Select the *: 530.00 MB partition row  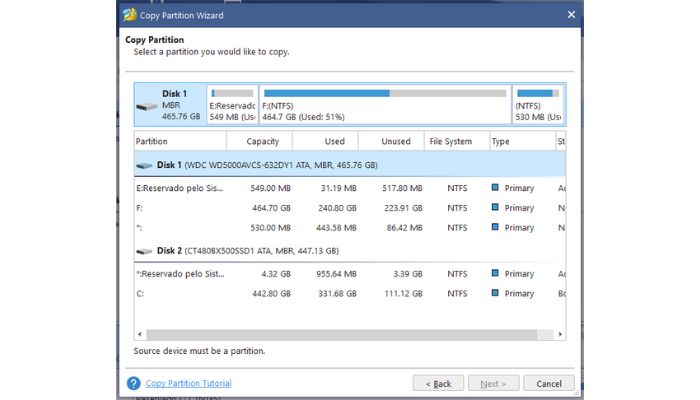(350, 227)
